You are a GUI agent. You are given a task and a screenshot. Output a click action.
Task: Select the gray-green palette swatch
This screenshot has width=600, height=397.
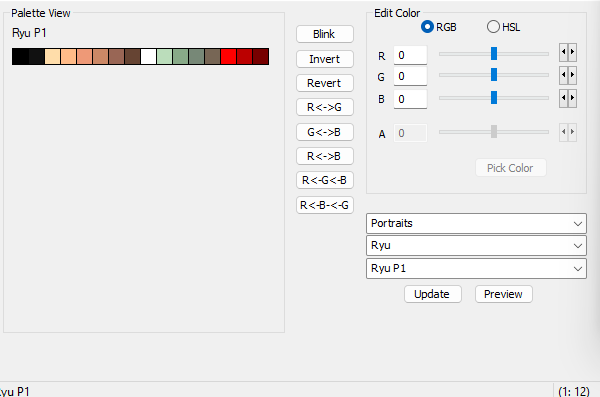(x=196, y=57)
